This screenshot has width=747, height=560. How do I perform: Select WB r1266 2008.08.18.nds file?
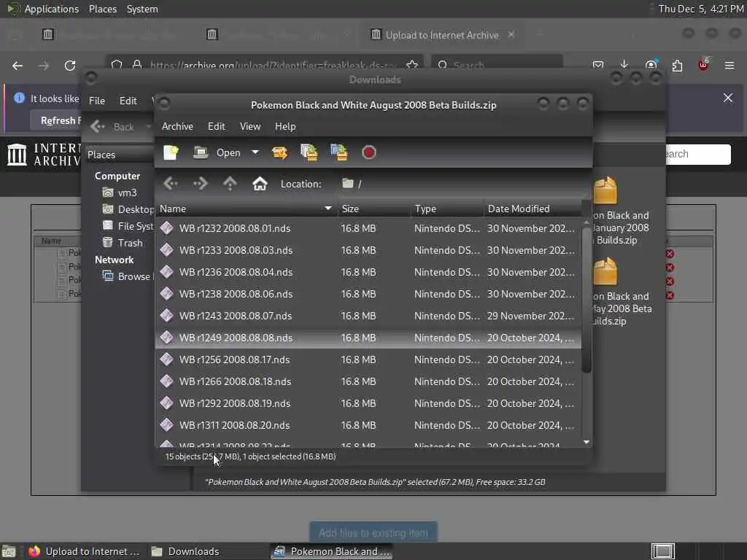368,382
